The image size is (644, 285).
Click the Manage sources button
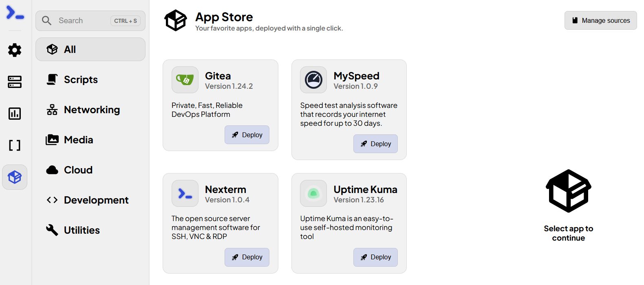[601, 20]
